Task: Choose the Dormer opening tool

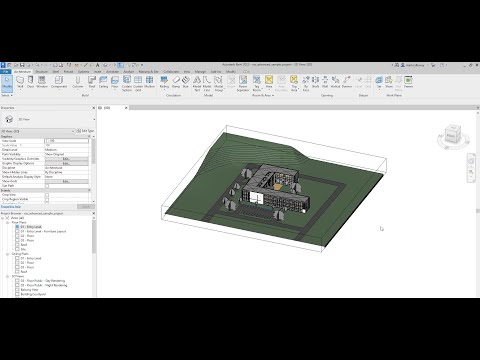Action: click(x=347, y=82)
